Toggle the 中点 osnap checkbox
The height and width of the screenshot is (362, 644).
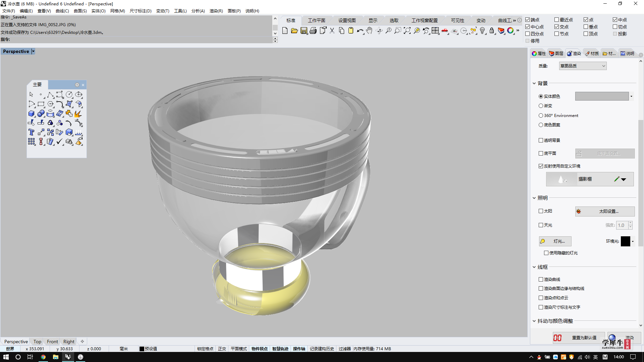tap(615, 20)
